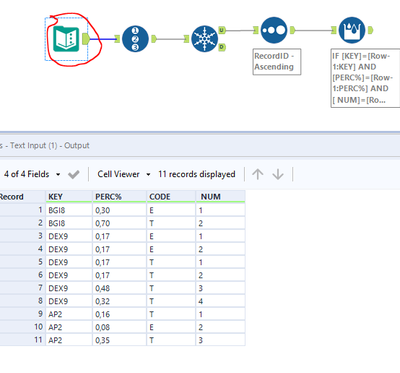Click the CODE column header

click(171, 197)
